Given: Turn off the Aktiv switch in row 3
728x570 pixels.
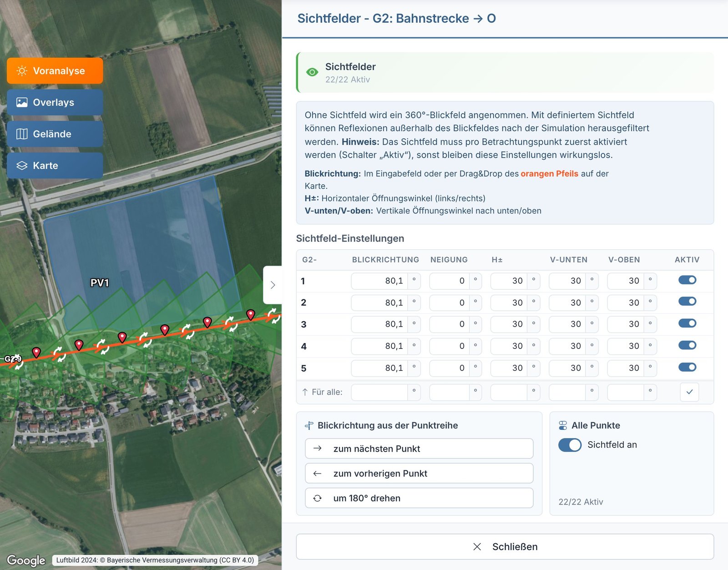Looking at the screenshot, I should pyautogui.click(x=687, y=323).
